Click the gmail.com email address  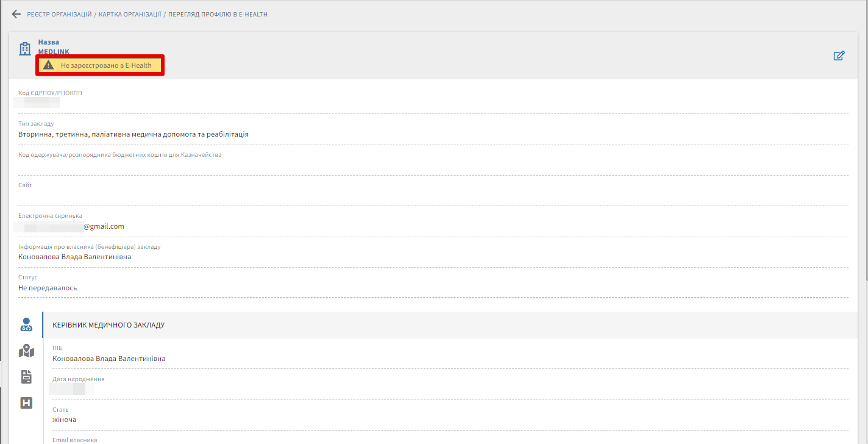(103, 226)
